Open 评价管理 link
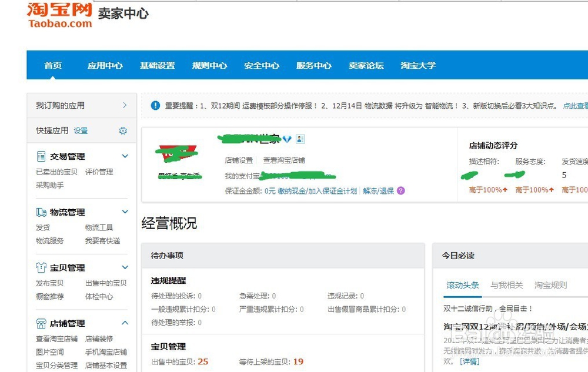 point(99,172)
